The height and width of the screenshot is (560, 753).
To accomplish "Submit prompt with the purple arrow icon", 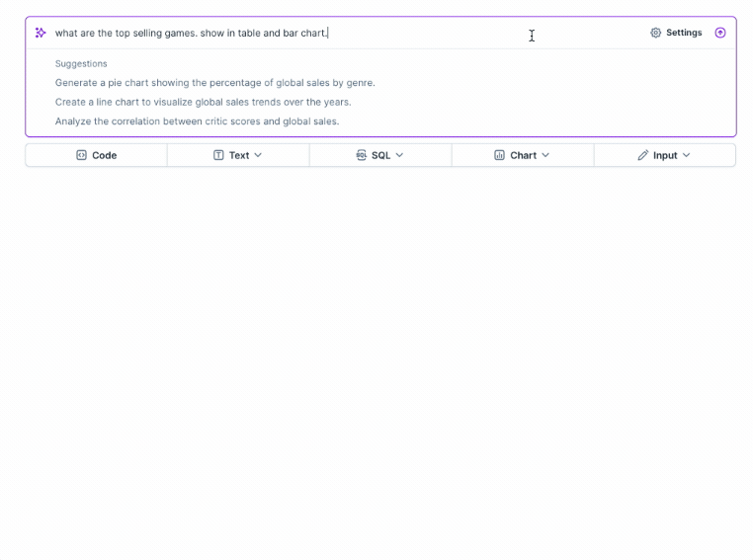I will [719, 33].
